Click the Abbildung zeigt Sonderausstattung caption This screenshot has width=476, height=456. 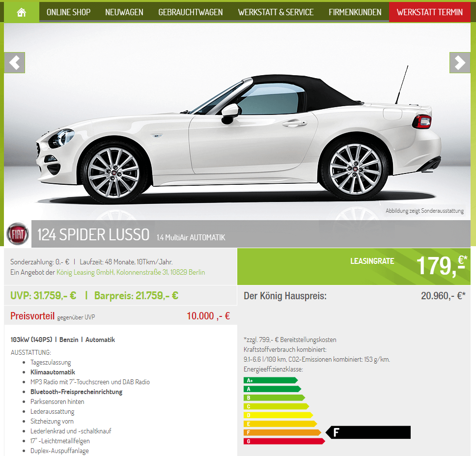tap(425, 211)
